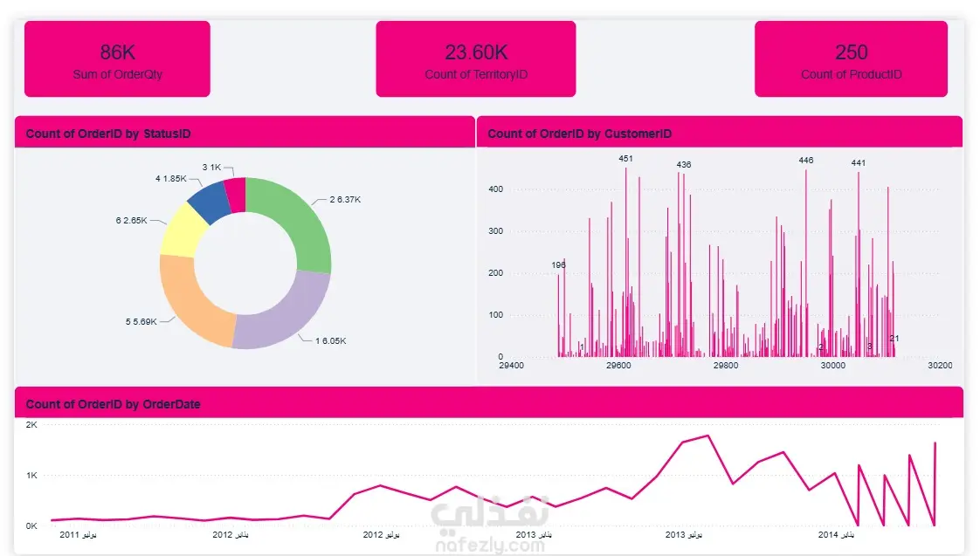Image resolution: width=980 pixels, height=556 pixels.
Task: Click the 1K y-axis value on line chart
Action: [31, 476]
